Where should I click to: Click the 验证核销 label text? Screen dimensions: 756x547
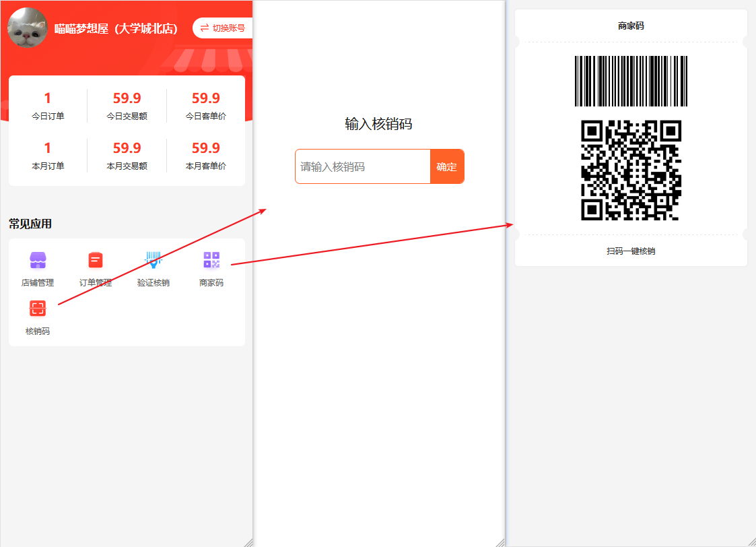[153, 283]
